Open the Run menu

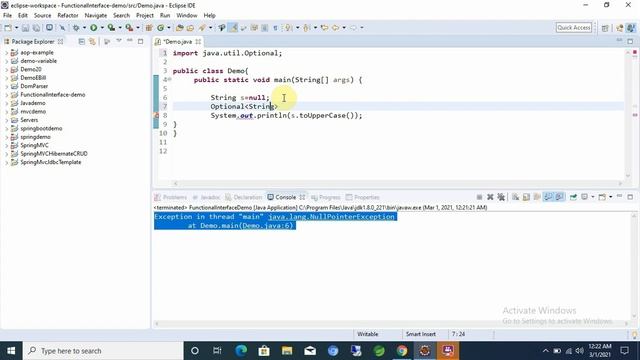click(x=165, y=16)
